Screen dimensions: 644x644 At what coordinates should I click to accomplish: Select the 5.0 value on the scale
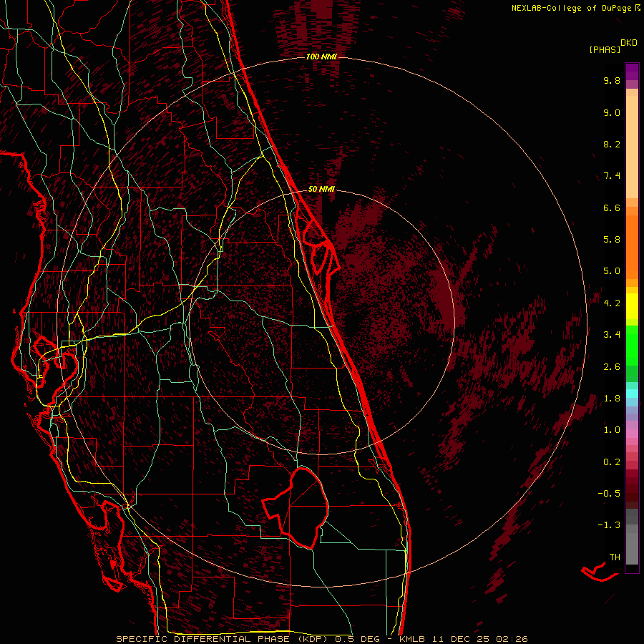click(612, 271)
